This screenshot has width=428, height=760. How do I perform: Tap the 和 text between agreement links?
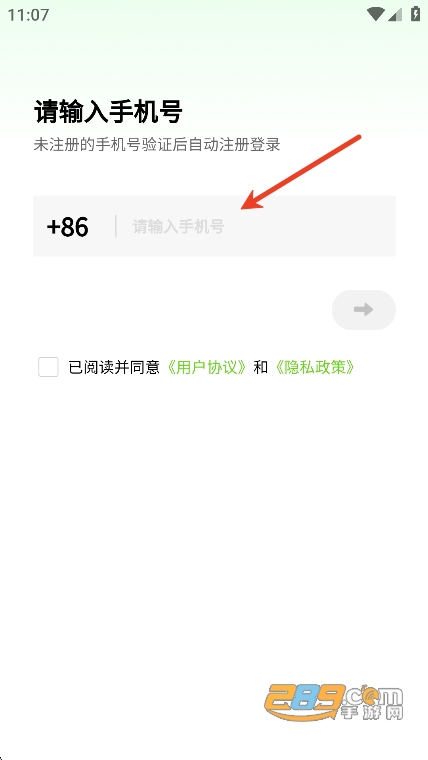click(261, 368)
